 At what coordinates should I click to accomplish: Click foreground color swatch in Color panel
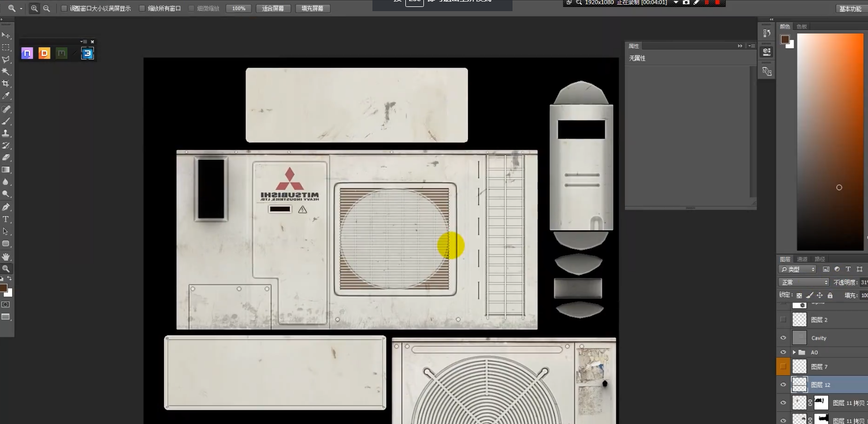click(x=785, y=39)
